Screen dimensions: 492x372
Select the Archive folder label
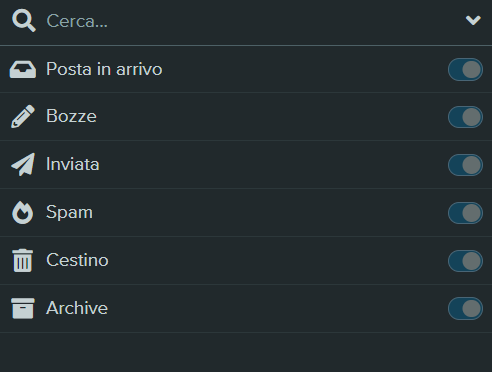[x=77, y=308]
